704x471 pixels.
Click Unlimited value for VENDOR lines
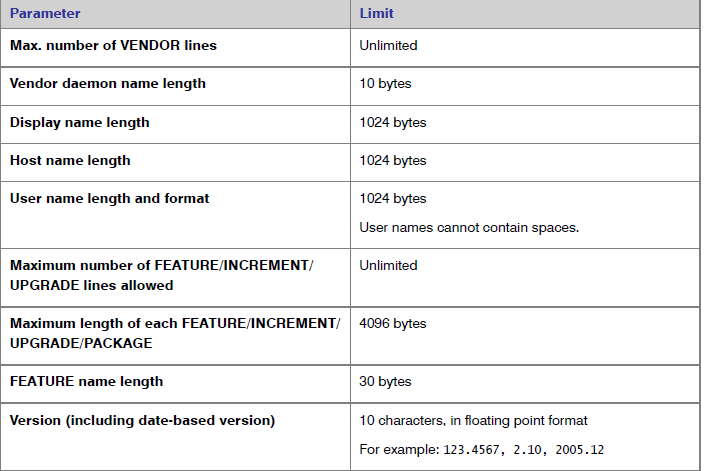point(388,45)
